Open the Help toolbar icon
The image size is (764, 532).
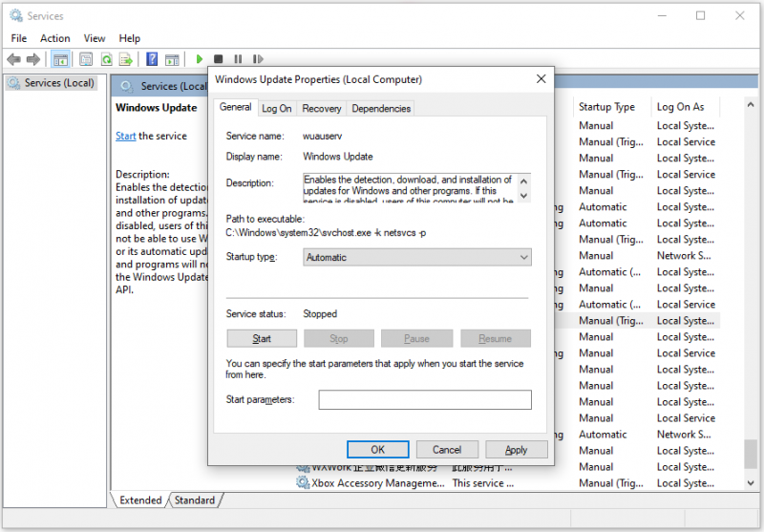[x=152, y=59]
